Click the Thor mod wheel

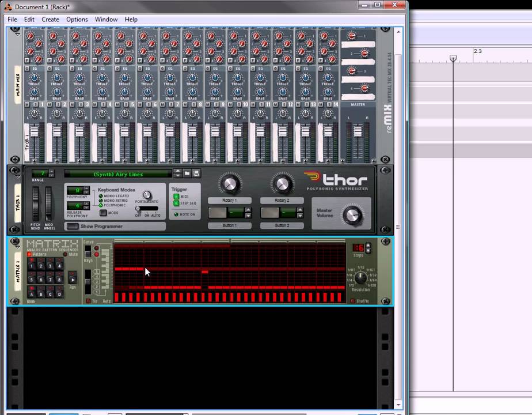point(48,204)
